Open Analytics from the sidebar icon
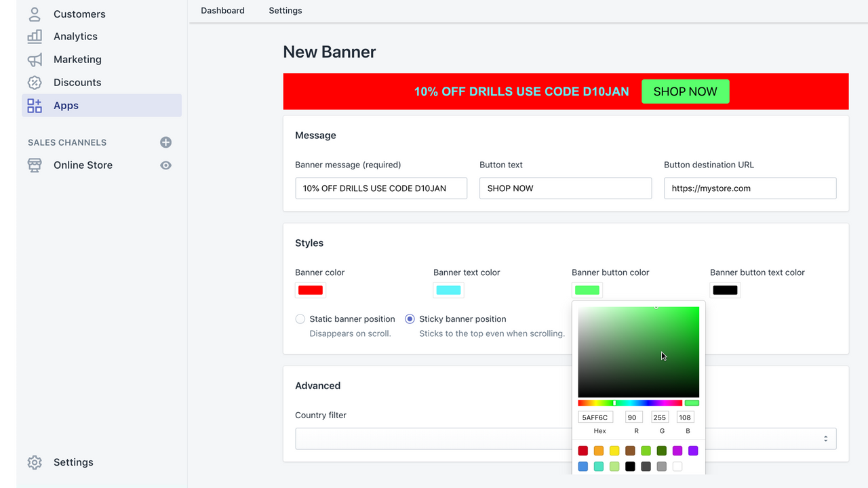This screenshot has height=488, width=868. 35,36
